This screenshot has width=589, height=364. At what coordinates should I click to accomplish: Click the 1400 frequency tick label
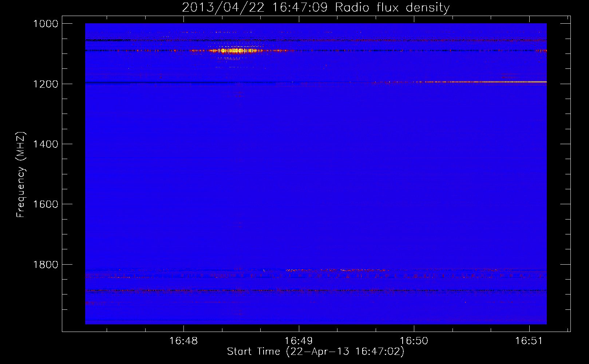(46, 144)
